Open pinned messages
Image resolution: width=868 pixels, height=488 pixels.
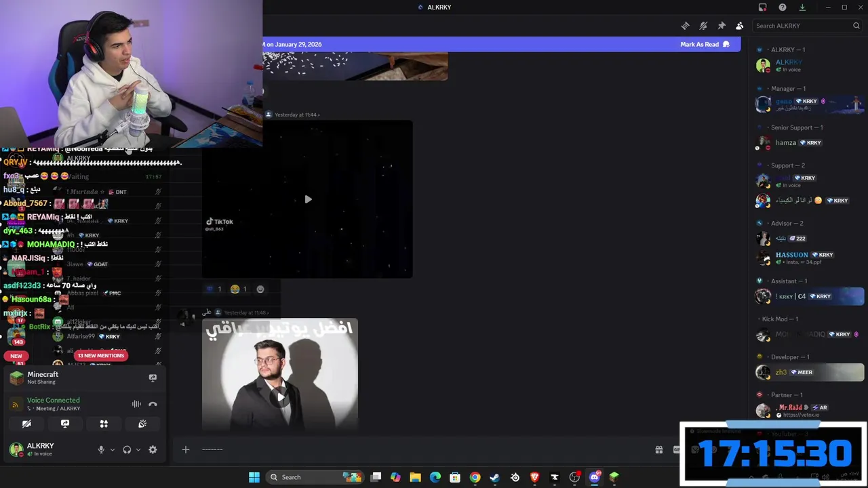722,26
